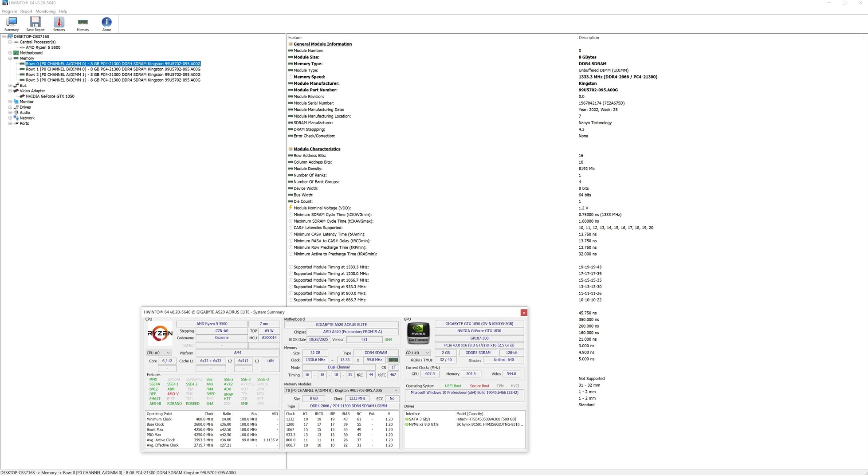868x475 pixels.
Task: Click the HWiNFO app icon in title bar
Action: (x=5, y=3)
